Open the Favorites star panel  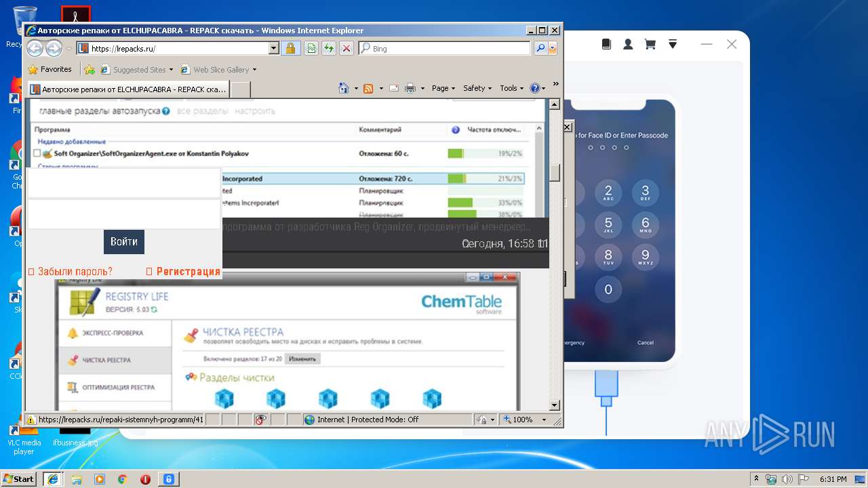50,69
